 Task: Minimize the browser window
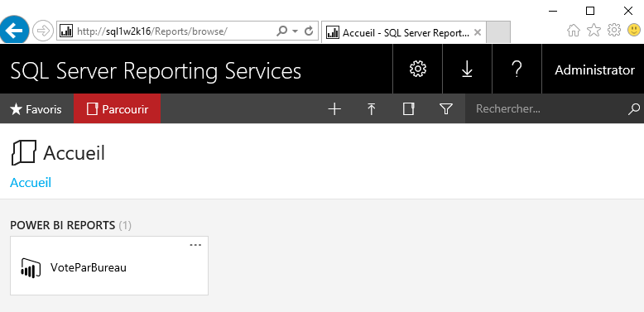coord(553,11)
